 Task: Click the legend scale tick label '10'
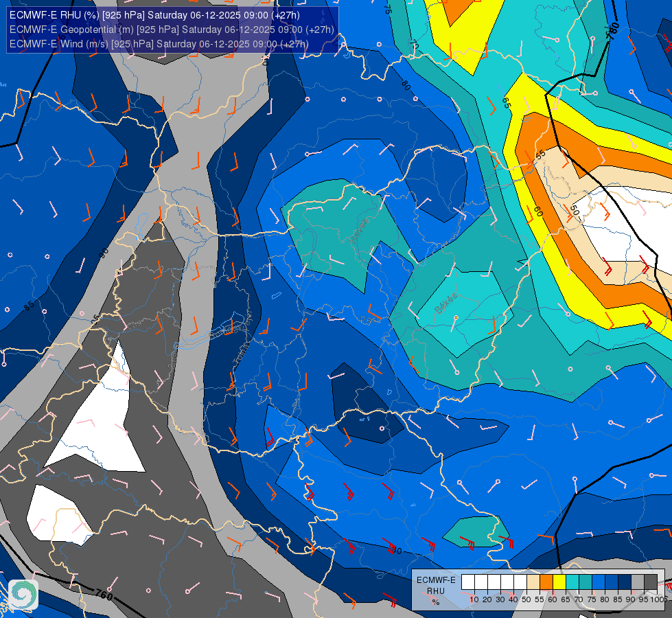click(474, 599)
